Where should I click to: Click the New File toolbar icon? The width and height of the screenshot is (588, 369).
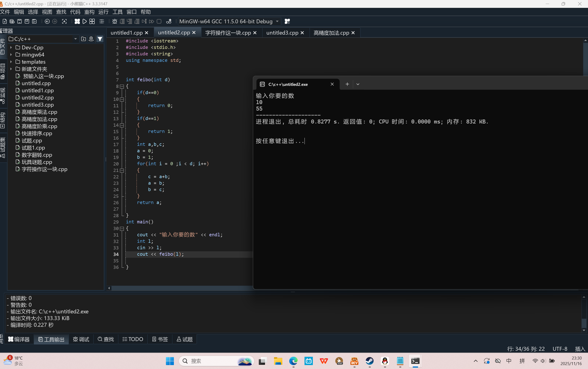click(5, 21)
